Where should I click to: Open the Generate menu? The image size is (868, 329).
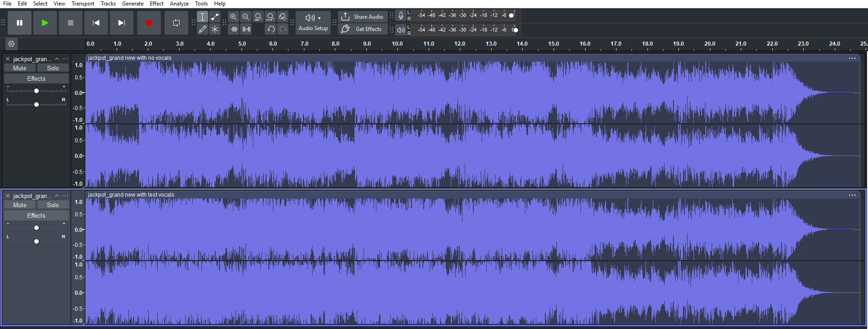click(133, 4)
